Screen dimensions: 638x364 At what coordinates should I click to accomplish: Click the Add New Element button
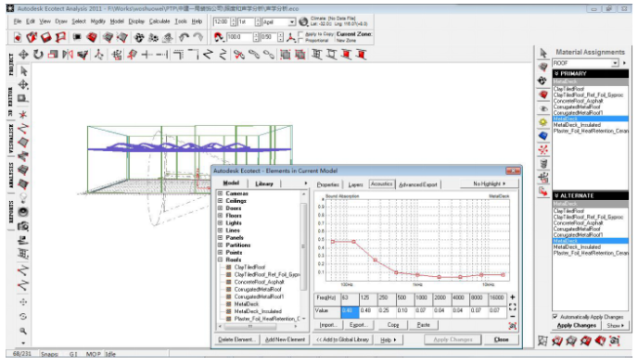285,339
